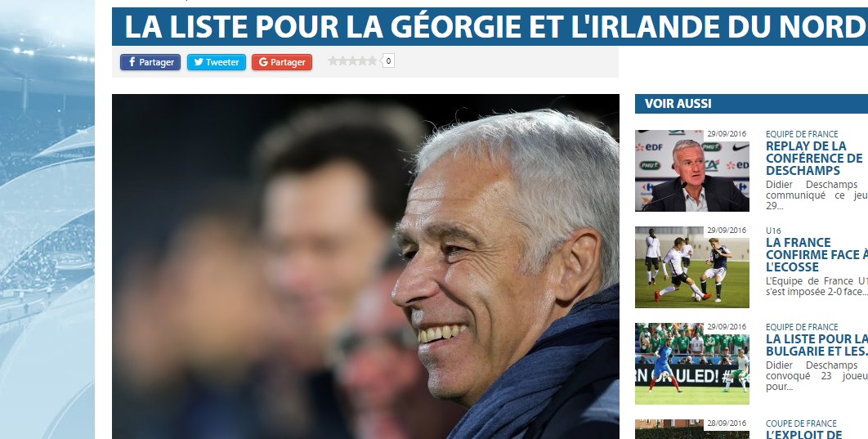
Task: Click the rating count box showing 0
Action: [x=388, y=60]
